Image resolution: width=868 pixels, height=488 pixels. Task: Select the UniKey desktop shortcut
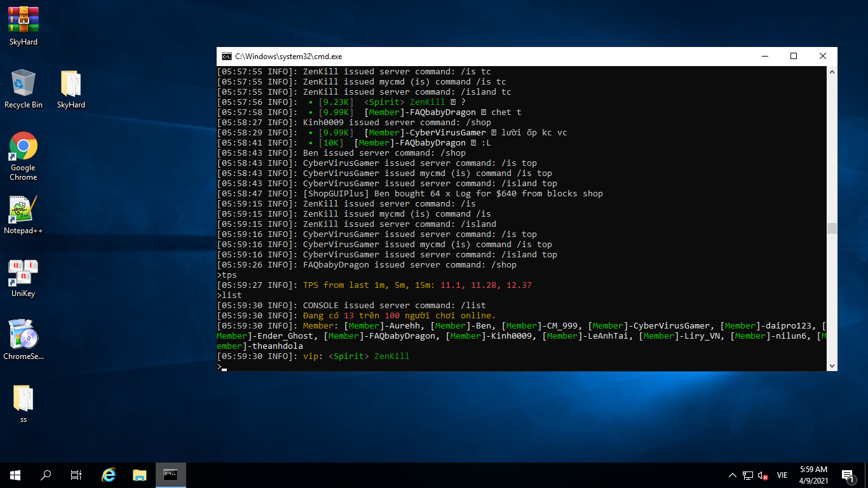(24, 273)
